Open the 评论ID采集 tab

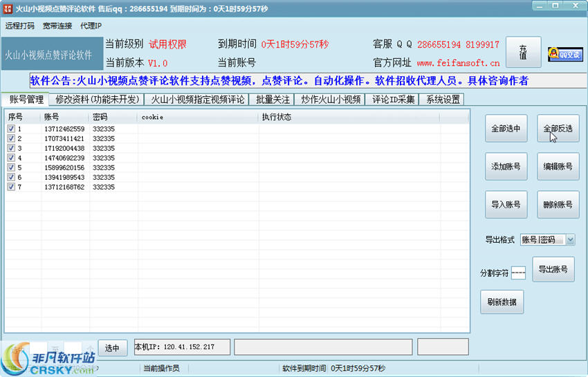click(393, 100)
